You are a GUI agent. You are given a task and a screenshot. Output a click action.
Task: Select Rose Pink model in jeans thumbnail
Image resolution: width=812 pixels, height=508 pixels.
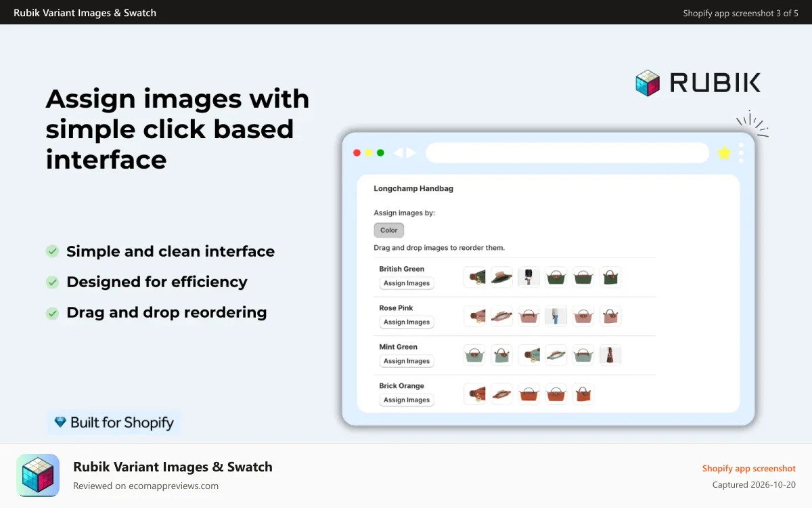click(x=556, y=316)
